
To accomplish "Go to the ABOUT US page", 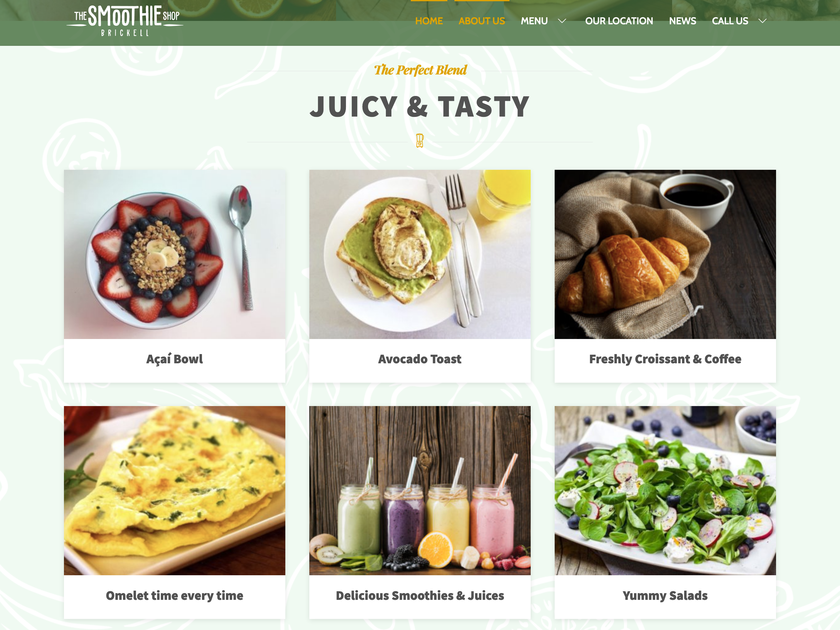I will pos(481,21).
